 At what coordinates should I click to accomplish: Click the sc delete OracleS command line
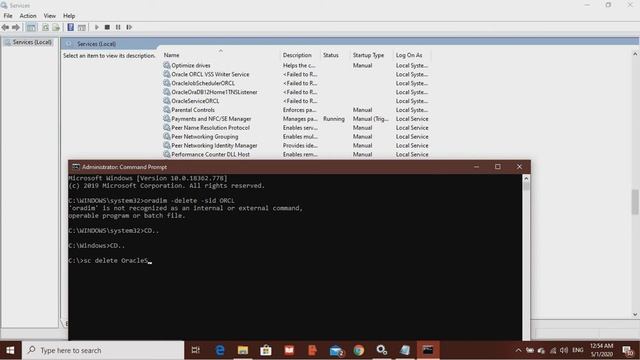click(109, 261)
